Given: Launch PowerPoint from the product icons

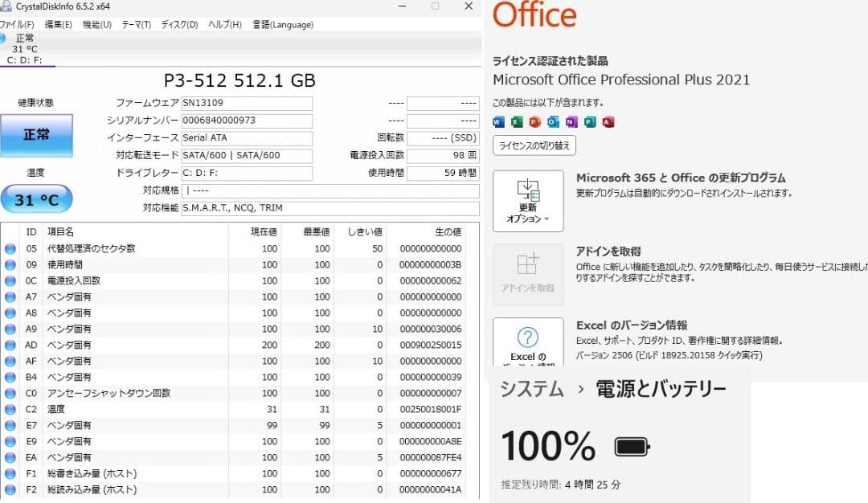Looking at the screenshot, I should pyautogui.click(x=535, y=122).
